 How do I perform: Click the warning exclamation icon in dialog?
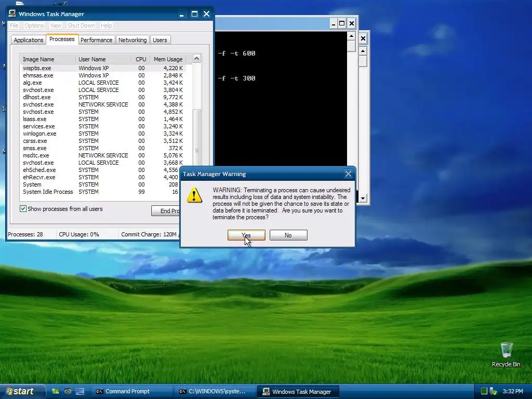194,195
